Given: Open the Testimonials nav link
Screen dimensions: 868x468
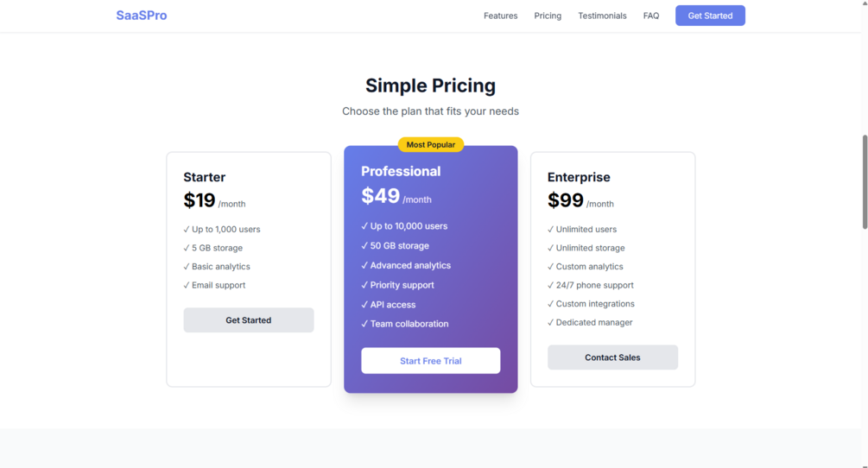Looking at the screenshot, I should click(x=602, y=16).
